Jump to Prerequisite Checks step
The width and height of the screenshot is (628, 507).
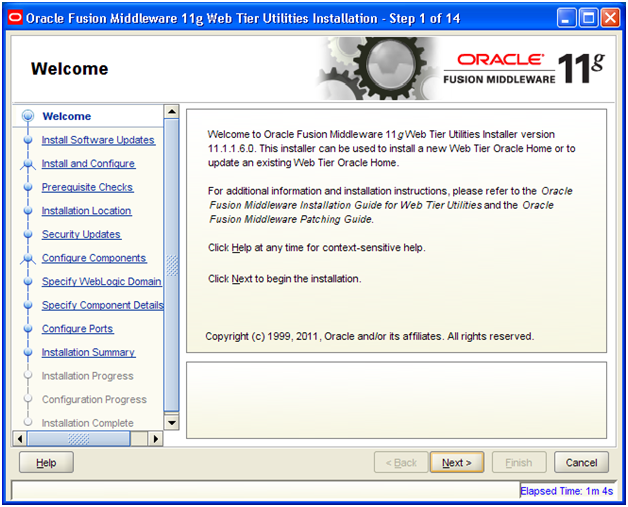87,187
